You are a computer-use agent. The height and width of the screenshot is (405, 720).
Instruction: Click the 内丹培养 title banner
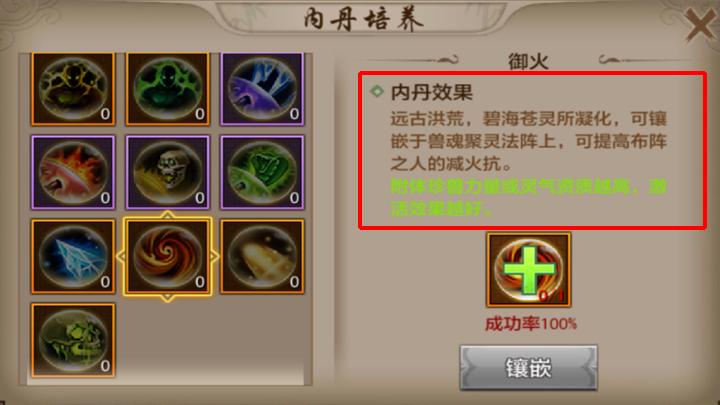coord(363,19)
